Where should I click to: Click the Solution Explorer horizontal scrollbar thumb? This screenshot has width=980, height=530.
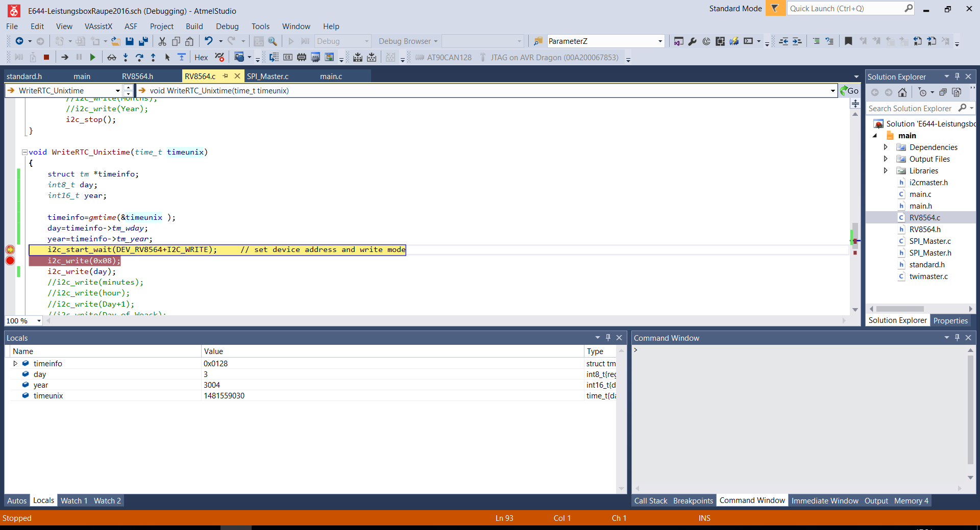(x=900, y=309)
